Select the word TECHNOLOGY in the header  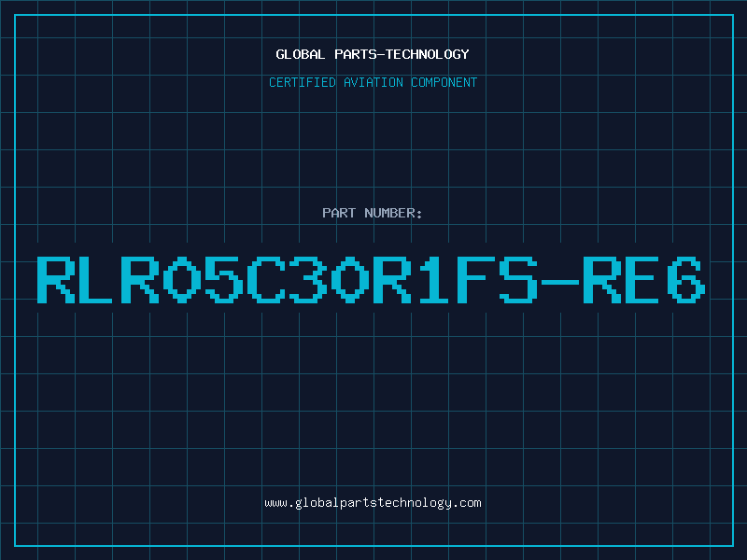point(428,54)
